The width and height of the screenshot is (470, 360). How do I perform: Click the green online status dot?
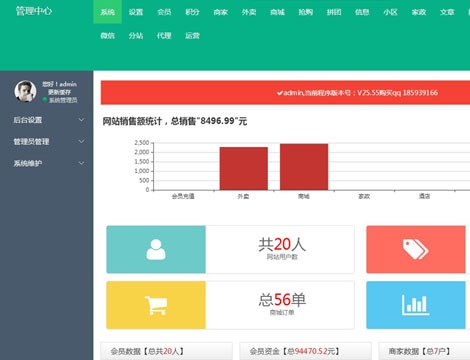tap(45, 99)
